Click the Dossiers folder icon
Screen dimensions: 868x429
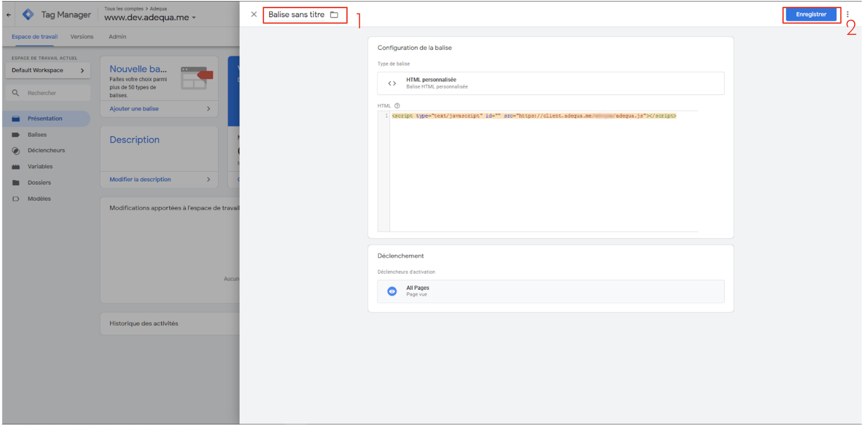[x=16, y=183]
